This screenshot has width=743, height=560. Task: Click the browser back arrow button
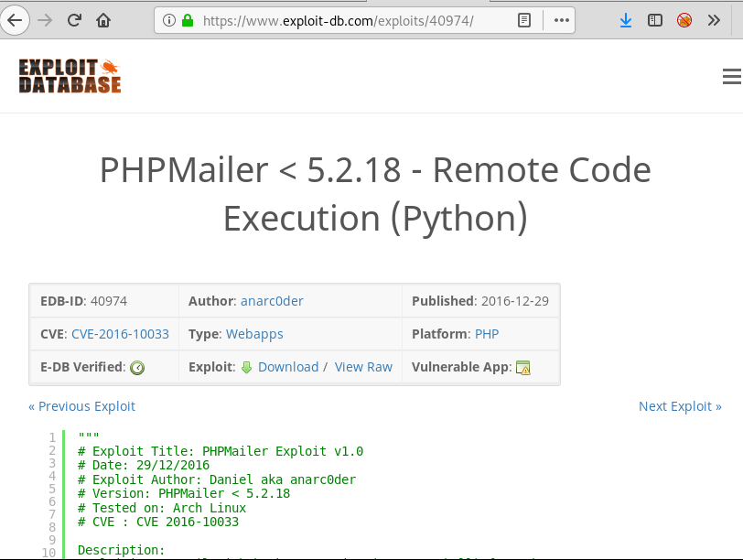[16, 19]
